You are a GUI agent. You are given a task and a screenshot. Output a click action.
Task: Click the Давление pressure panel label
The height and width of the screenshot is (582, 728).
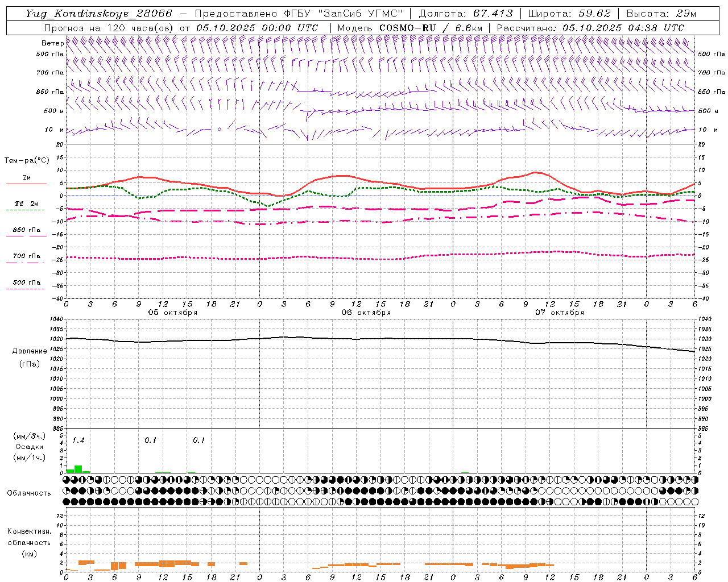(x=30, y=351)
